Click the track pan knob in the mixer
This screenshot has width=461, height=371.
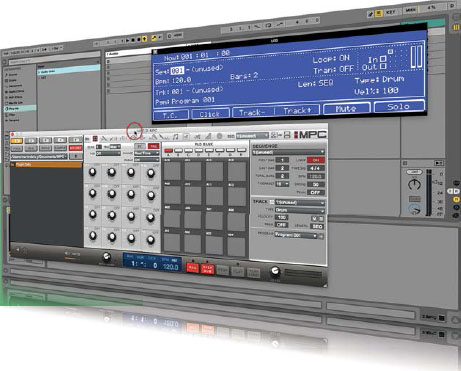coord(414,184)
